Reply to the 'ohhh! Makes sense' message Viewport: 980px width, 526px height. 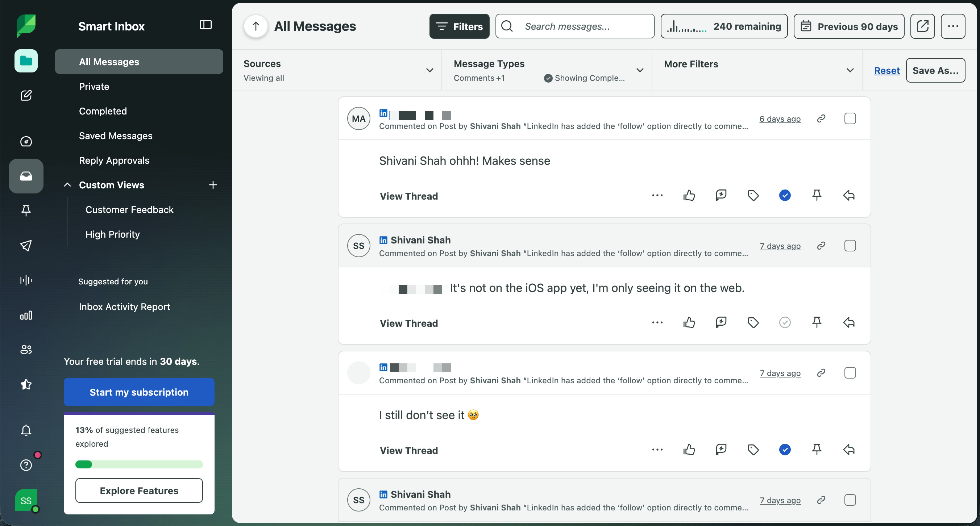coord(849,196)
